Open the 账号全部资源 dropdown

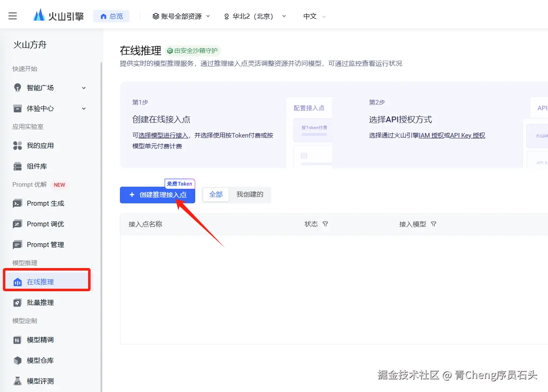coord(181,16)
